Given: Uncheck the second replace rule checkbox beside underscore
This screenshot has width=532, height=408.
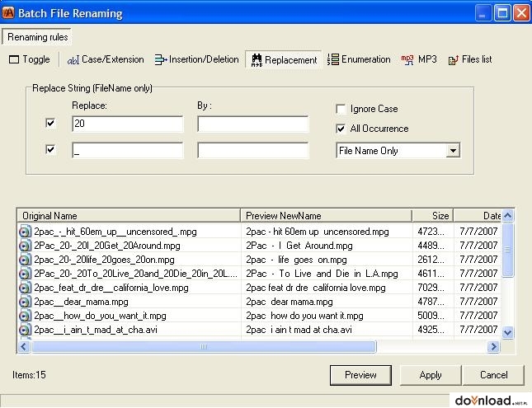Looking at the screenshot, I should pos(50,149).
